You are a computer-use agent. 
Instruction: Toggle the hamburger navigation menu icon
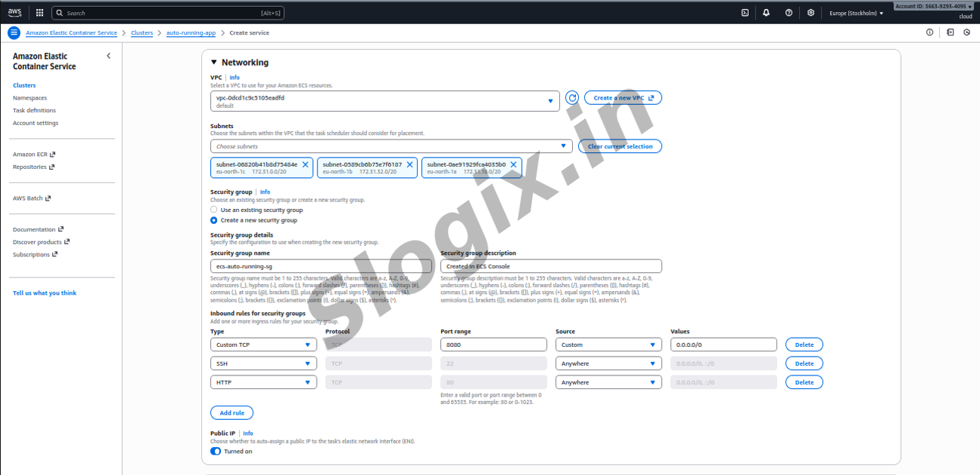(13, 32)
